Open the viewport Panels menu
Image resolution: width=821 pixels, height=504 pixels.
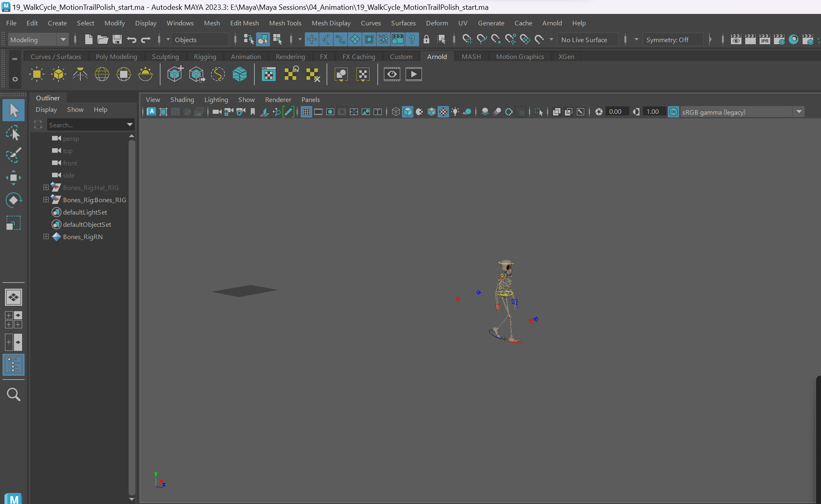311,99
